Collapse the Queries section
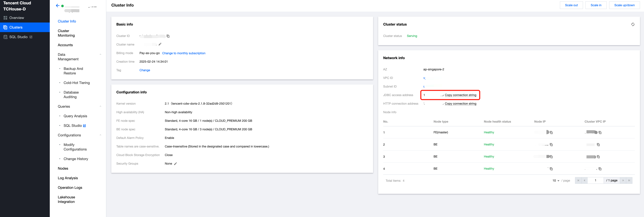 pyautogui.click(x=100, y=106)
